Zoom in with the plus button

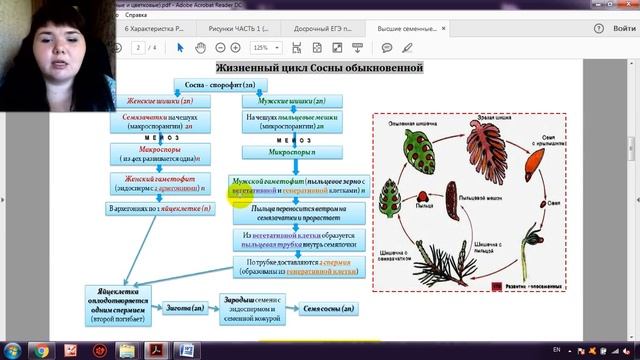236,48
